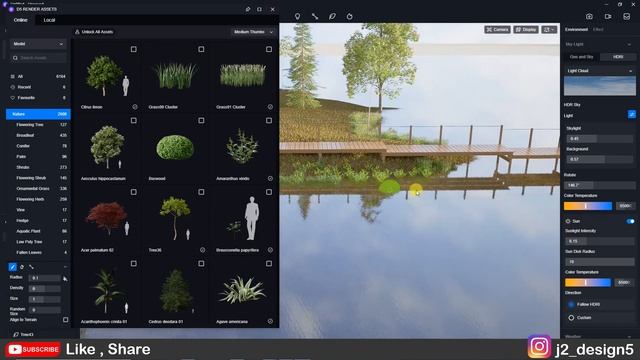Screen dimensions: 640x360
Task: Select the Nature category
Action: (x=38, y=114)
